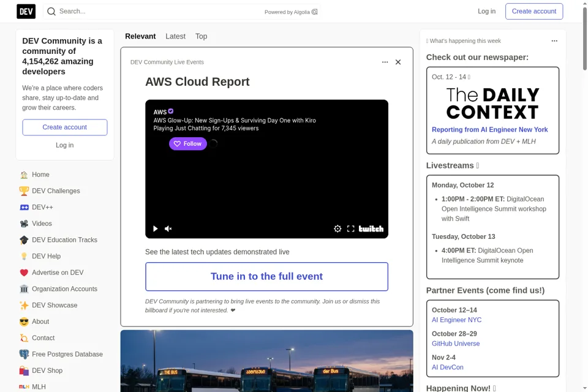
Task: Click the Organization Accounts building icon
Action: click(x=24, y=289)
